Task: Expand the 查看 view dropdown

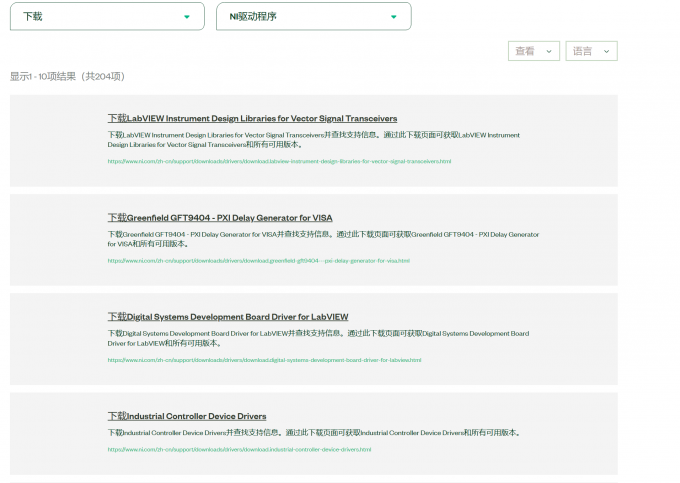Action: coord(534,51)
